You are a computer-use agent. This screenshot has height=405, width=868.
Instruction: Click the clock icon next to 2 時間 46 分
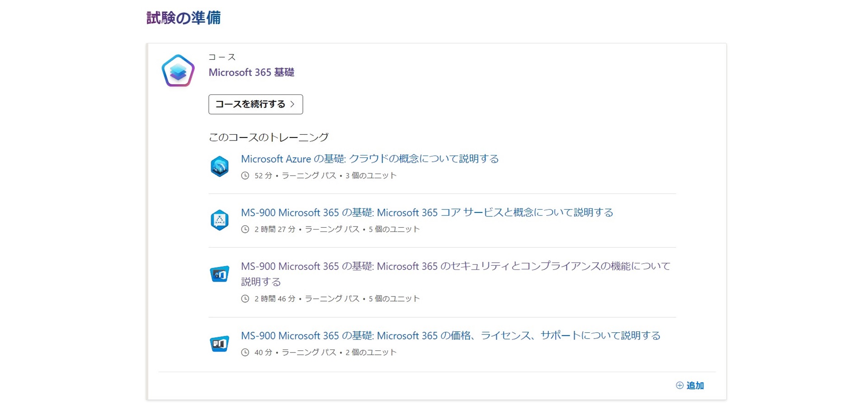(x=245, y=298)
